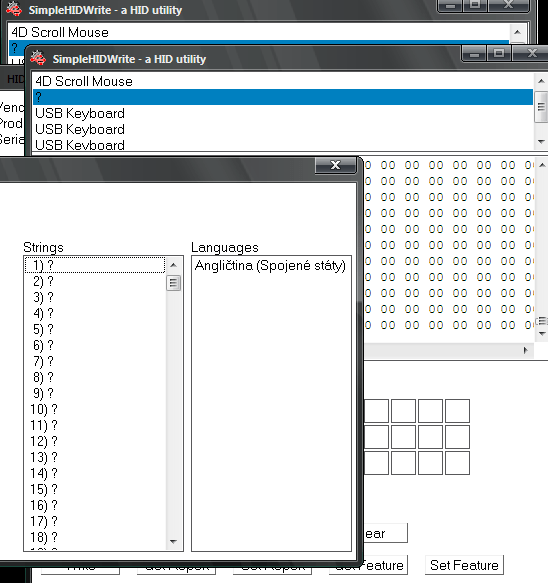Select string entry 6) ? in Strings list
Screen dimensions: 548x583
tap(95, 345)
